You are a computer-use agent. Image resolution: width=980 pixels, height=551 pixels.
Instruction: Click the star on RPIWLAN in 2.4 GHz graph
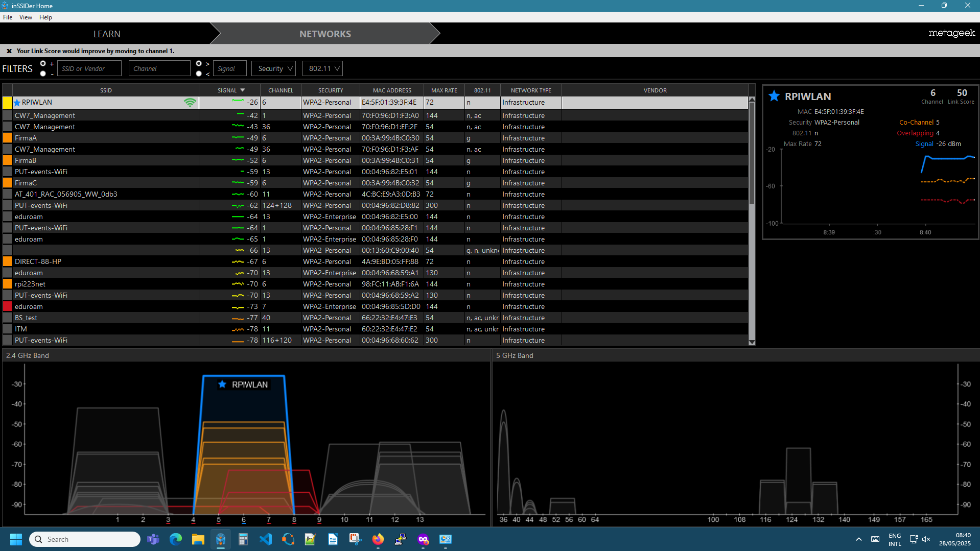tap(222, 384)
